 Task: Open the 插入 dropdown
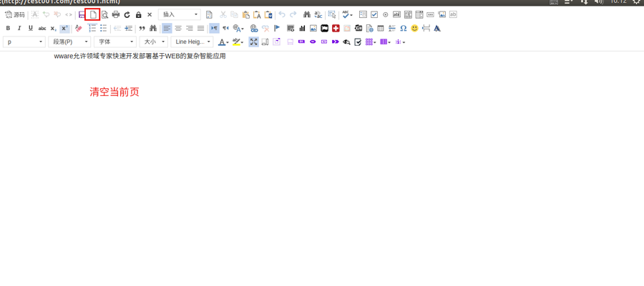pos(180,15)
